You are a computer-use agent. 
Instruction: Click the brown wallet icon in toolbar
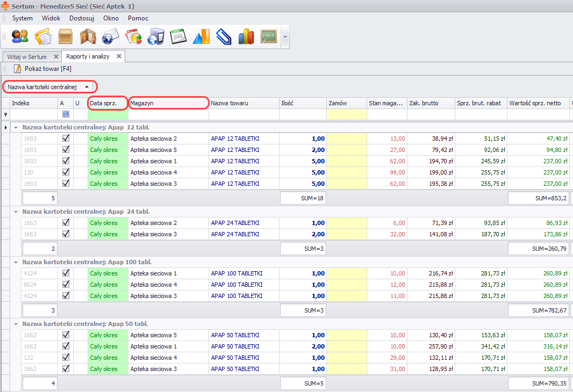tap(88, 37)
